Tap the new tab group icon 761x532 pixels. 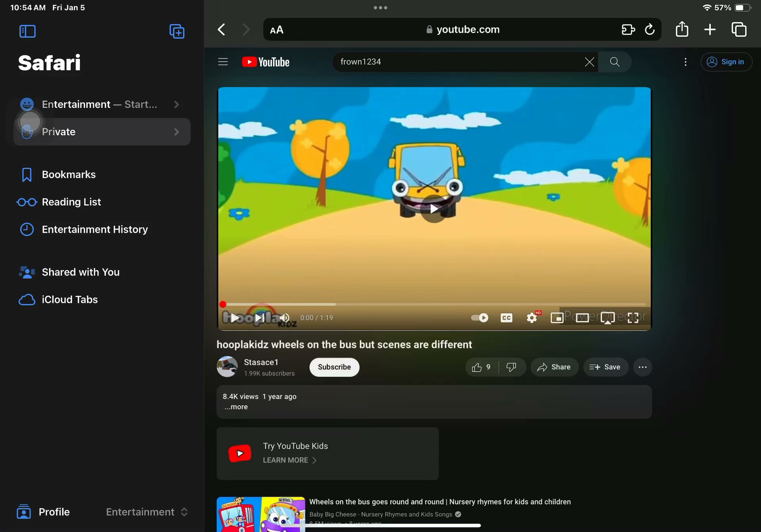[177, 31]
